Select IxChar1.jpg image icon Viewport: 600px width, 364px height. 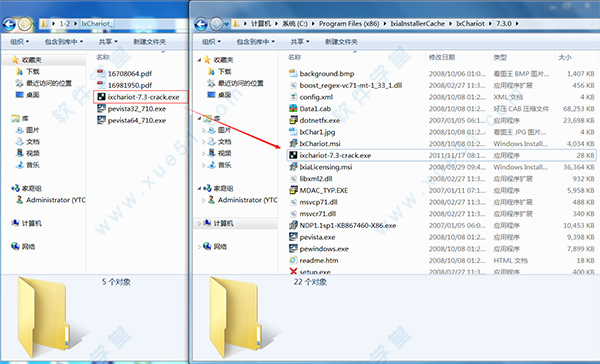pos(293,132)
